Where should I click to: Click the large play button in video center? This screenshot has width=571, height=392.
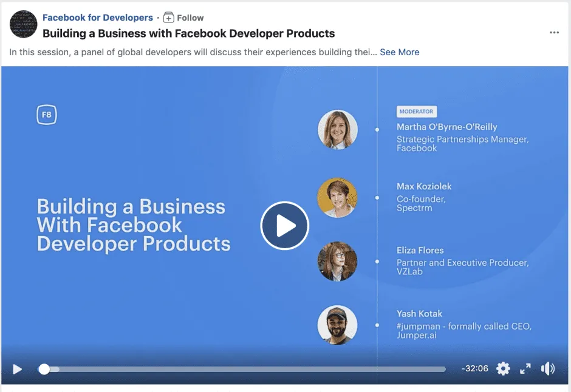coord(284,226)
